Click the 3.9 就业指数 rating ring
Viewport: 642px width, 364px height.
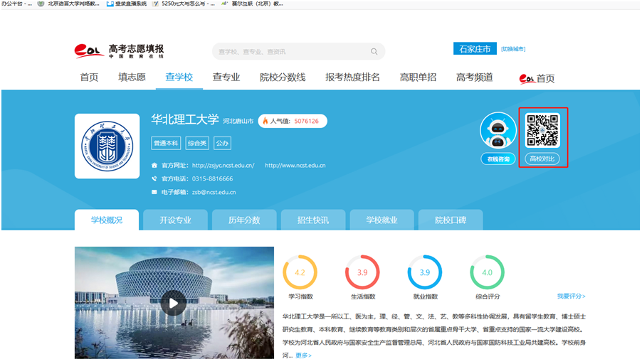pyautogui.click(x=425, y=272)
